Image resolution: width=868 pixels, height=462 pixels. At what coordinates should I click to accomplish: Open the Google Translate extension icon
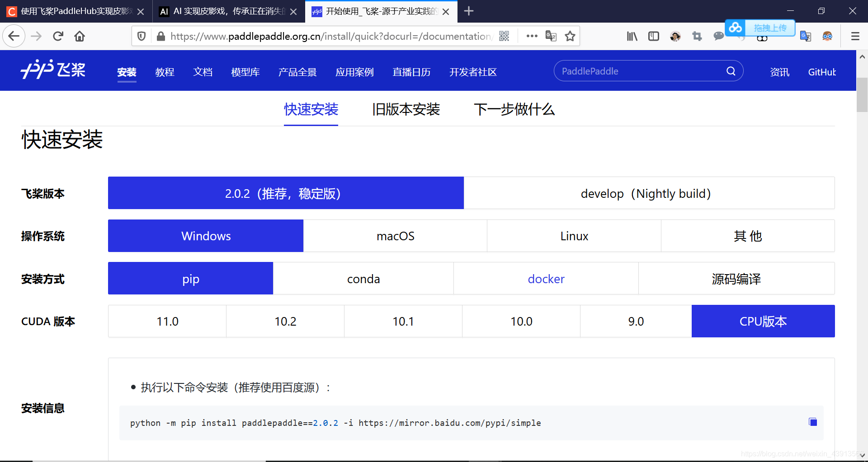806,36
